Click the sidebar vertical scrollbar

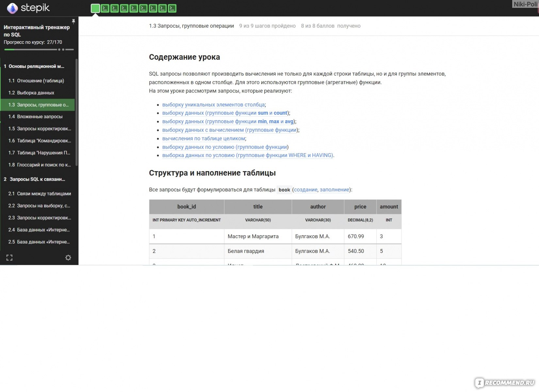coord(77,112)
